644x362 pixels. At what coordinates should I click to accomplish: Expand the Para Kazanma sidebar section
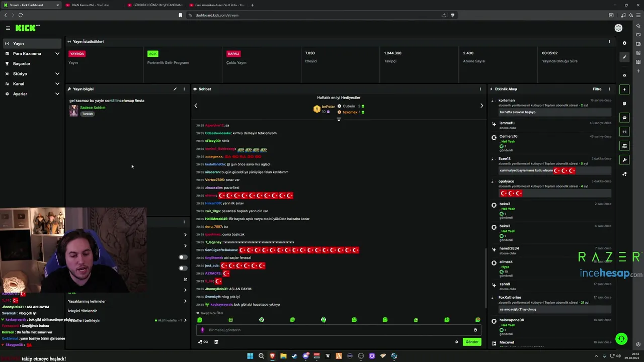(x=33, y=54)
